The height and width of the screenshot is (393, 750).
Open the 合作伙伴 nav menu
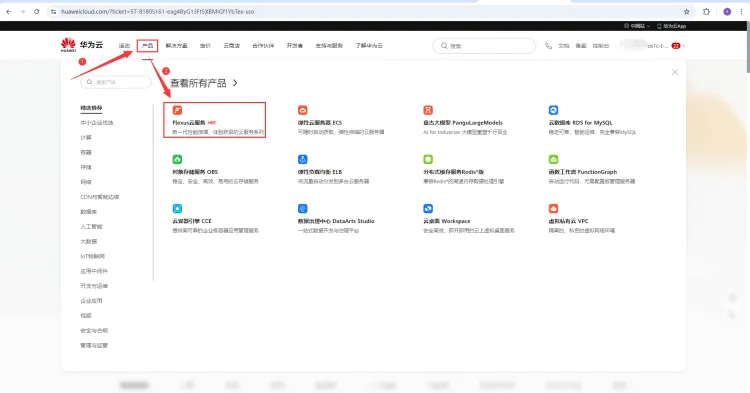pos(263,46)
